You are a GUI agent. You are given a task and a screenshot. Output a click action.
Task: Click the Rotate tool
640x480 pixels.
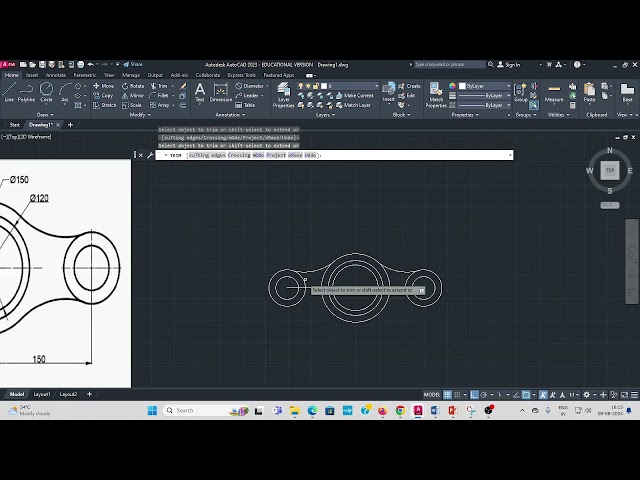[x=133, y=86]
